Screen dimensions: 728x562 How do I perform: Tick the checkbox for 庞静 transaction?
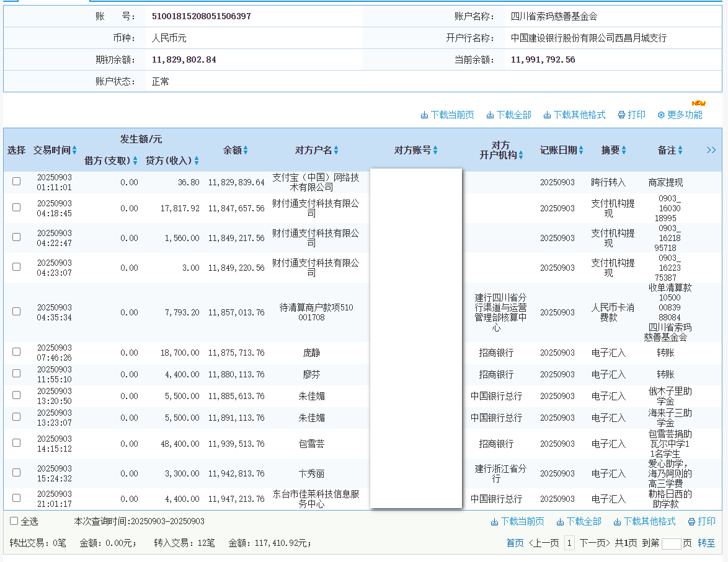pyautogui.click(x=17, y=351)
